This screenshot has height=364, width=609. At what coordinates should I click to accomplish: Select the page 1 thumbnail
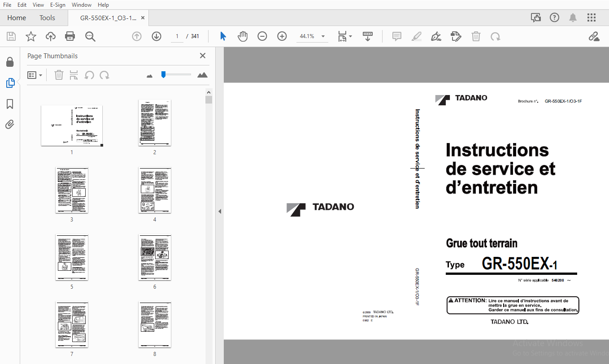[72, 126]
